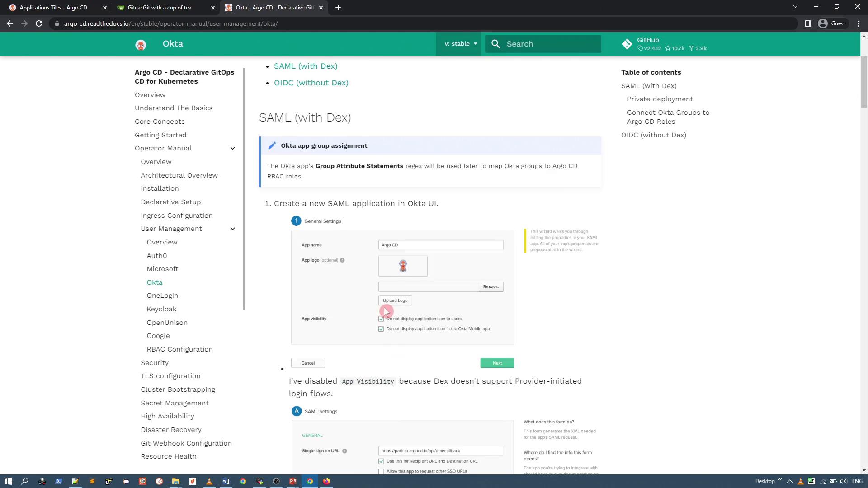The width and height of the screenshot is (868, 488).
Task: Toggle the browser side panel icon
Action: click(x=808, y=23)
